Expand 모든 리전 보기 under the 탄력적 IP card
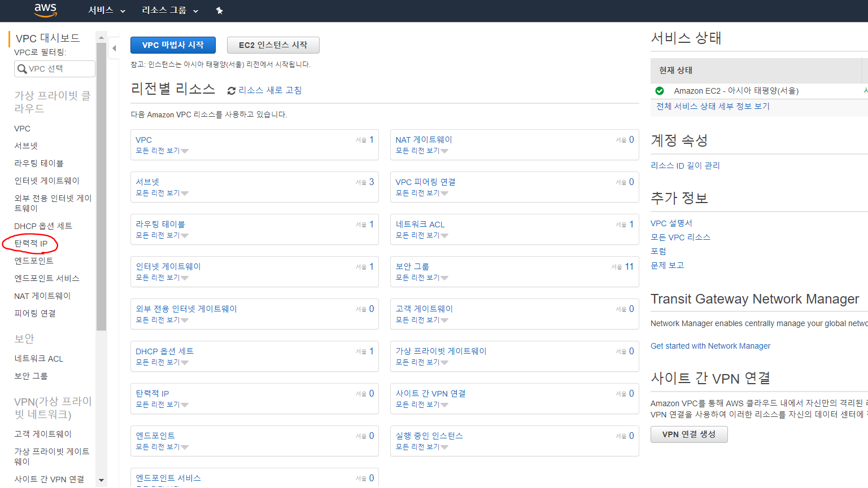868x488 pixels. [162, 405]
